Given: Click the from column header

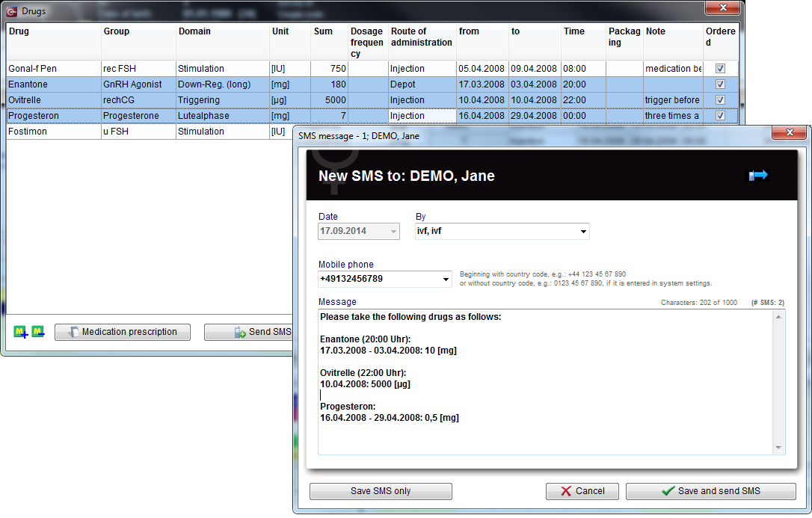Looking at the screenshot, I should pos(482,42).
